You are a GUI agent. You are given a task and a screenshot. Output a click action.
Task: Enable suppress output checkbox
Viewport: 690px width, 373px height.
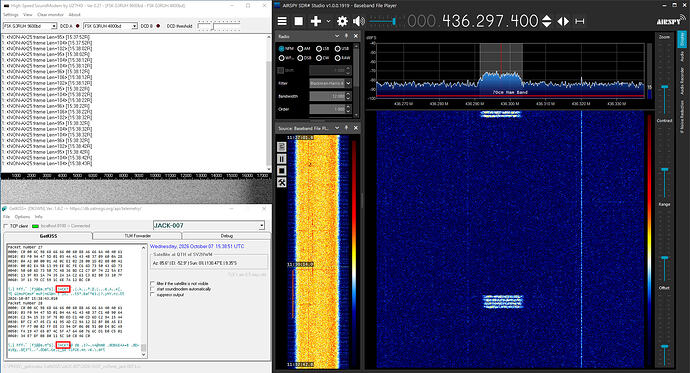tap(153, 295)
